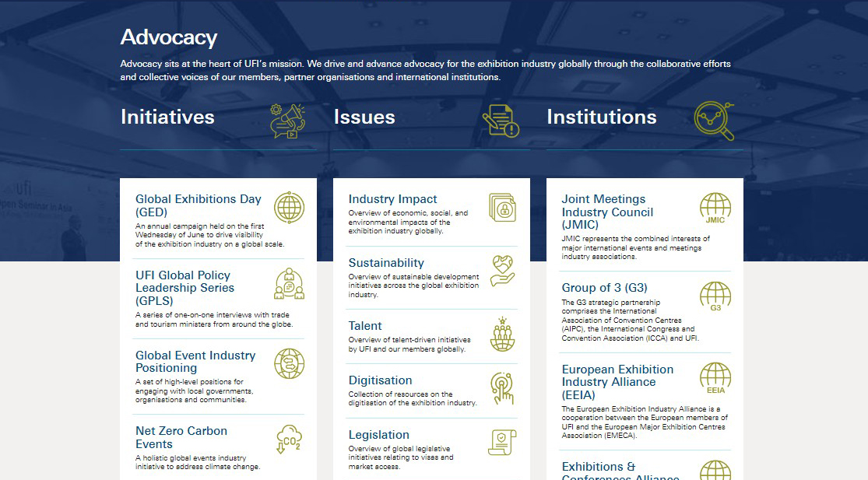Open UFI Global Policy Leadership Series link
The image size is (868, 480).
185,288
